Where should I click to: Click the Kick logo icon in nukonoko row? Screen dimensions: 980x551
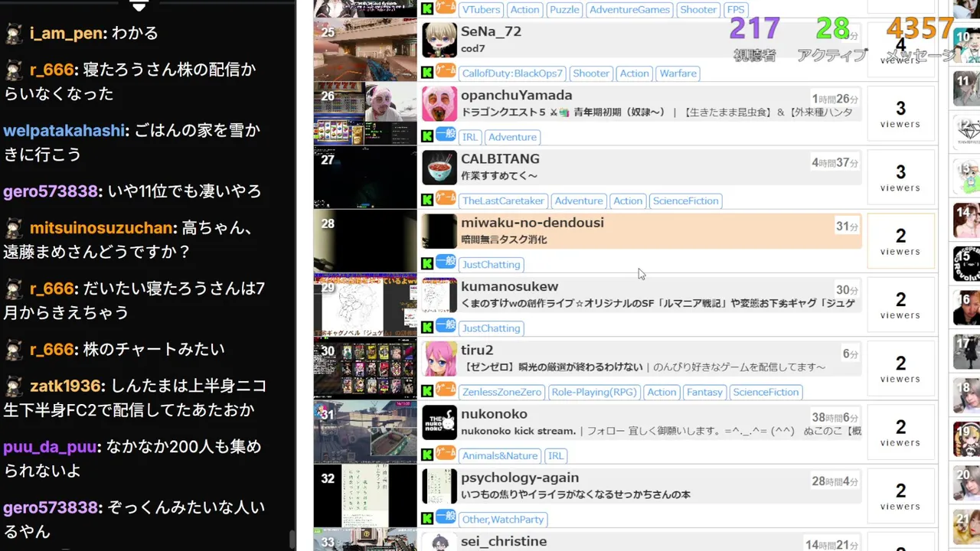pos(427,454)
